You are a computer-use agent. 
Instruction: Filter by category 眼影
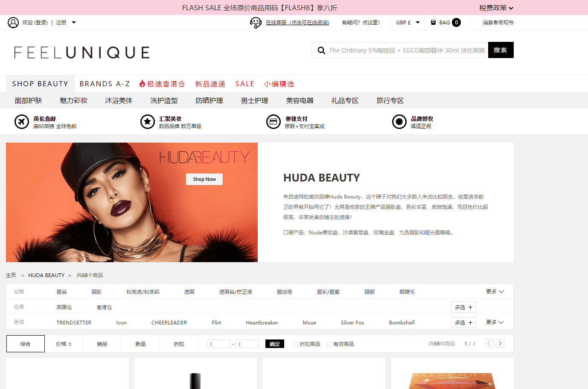[x=97, y=292]
